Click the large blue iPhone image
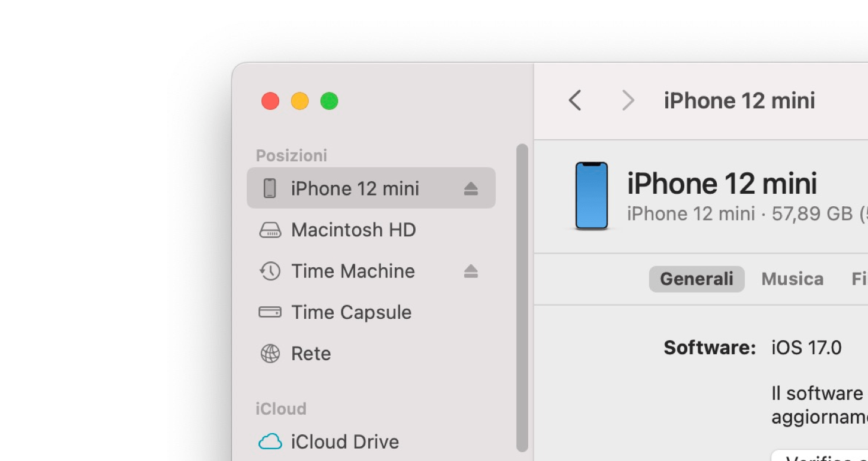This screenshot has height=461, width=868. point(592,196)
